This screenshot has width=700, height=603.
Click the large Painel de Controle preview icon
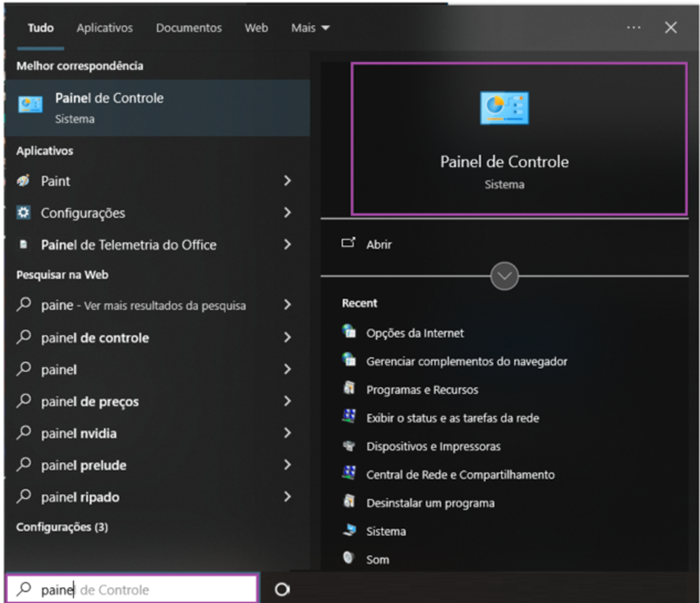point(505,107)
